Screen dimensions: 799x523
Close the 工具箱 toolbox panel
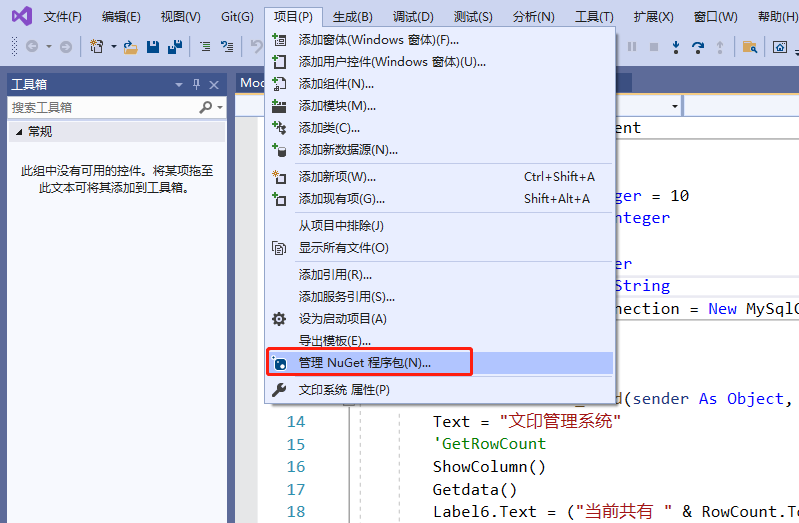(x=214, y=85)
